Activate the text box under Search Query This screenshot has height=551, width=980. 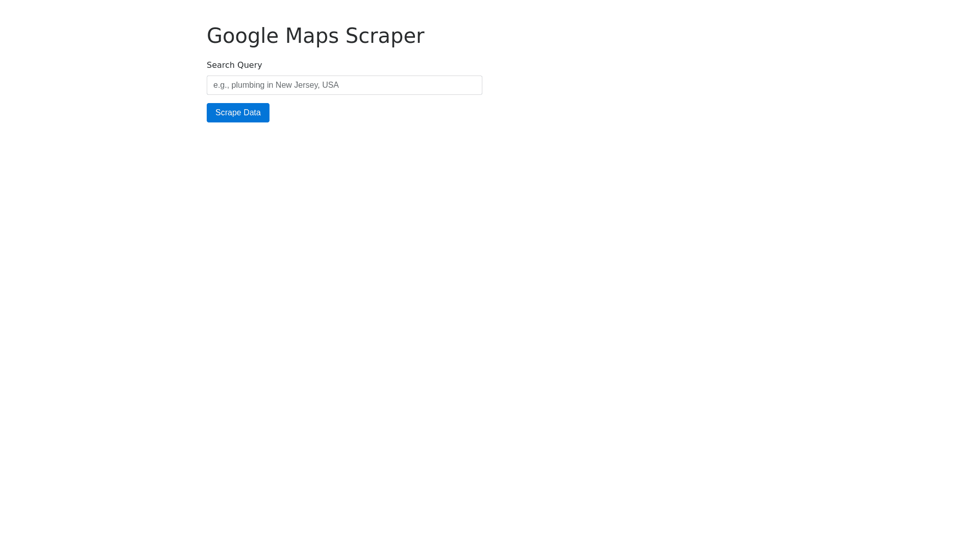[345, 85]
